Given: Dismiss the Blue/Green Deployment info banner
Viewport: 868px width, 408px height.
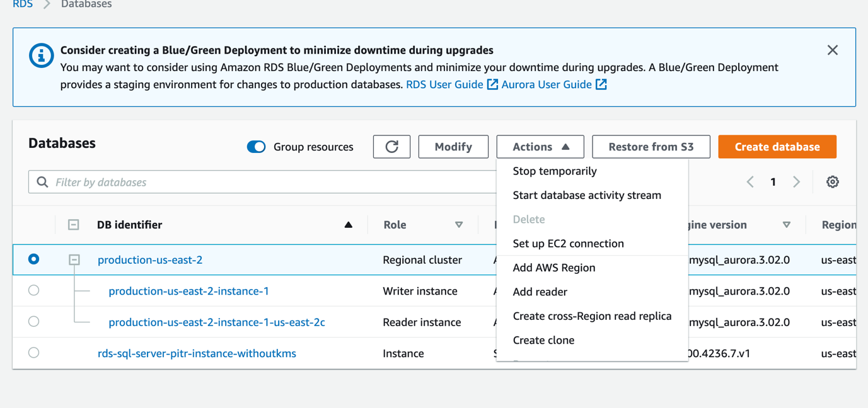Looking at the screenshot, I should click(832, 50).
